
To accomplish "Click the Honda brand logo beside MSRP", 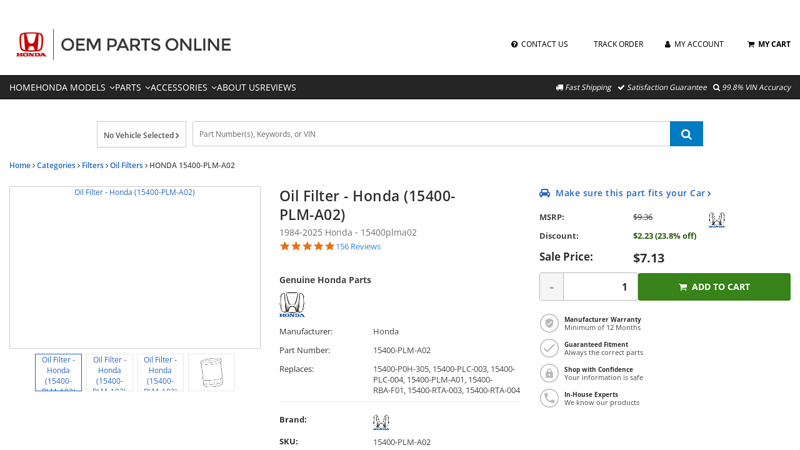I will point(716,219).
